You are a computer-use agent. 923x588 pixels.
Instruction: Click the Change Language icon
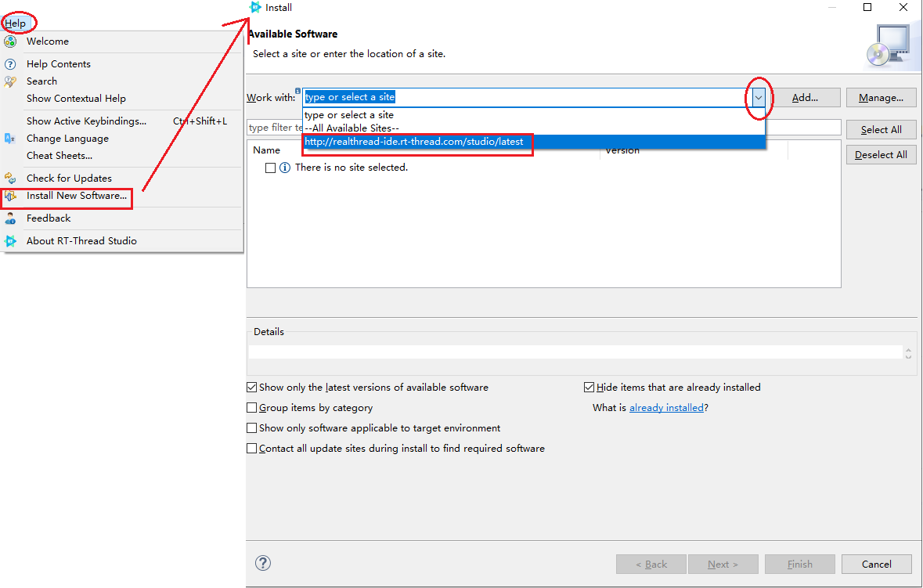click(x=10, y=139)
